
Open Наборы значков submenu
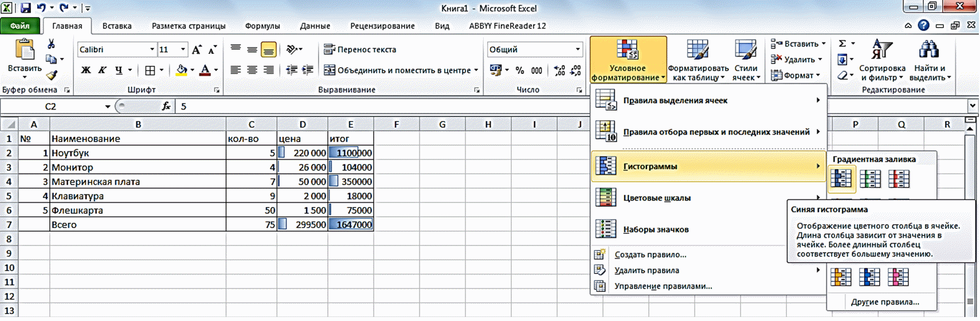coord(709,229)
